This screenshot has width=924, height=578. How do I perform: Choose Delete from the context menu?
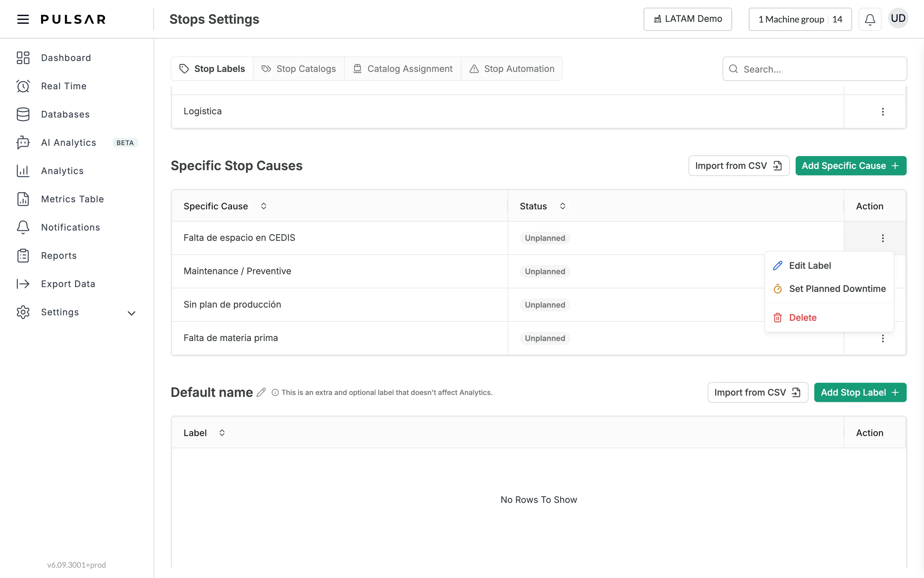coord(829,318)
